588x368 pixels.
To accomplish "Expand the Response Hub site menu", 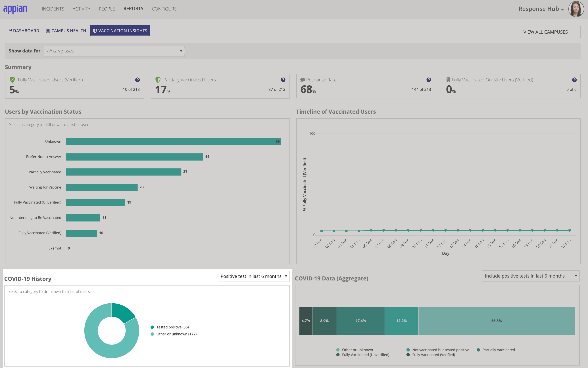I will tap(541, 9).
